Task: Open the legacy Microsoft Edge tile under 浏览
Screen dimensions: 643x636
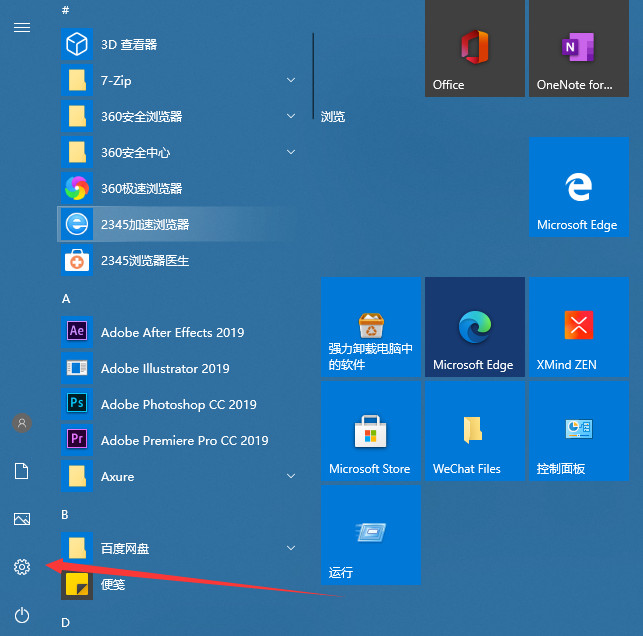Action: point(579,187)
